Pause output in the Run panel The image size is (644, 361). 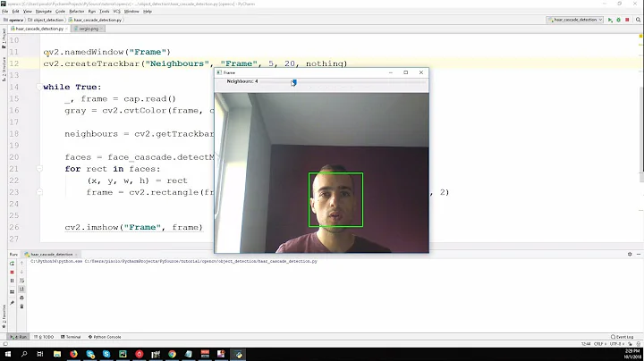point(12,281)
